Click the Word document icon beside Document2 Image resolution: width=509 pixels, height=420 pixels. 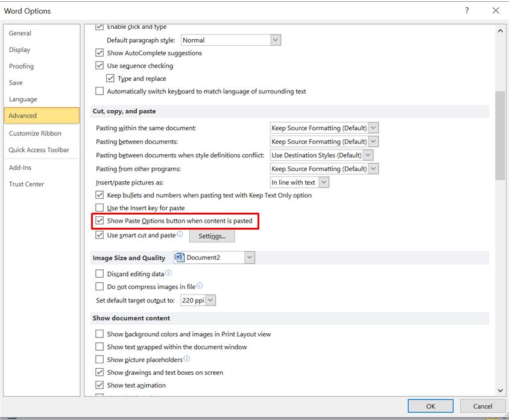180,257
